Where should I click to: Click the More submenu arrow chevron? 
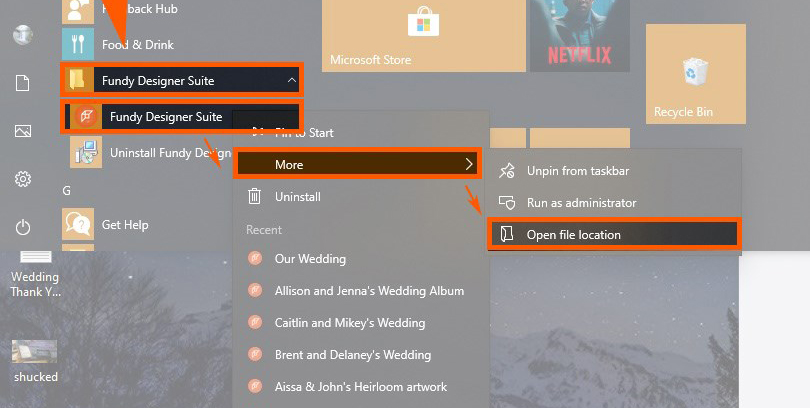tap(469, 164)
